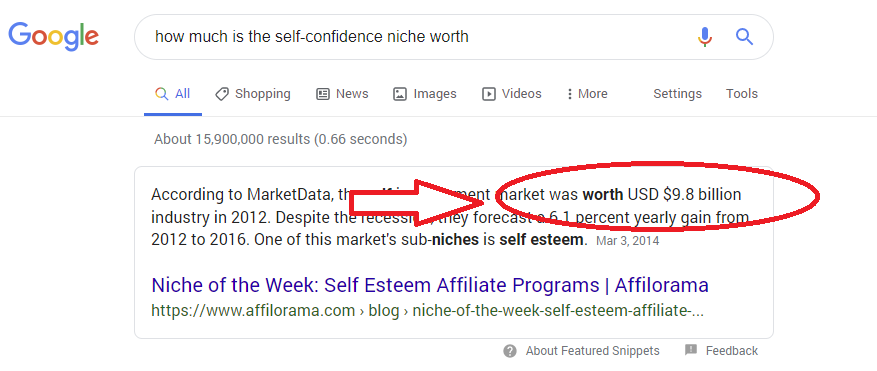The height and width of the screenshot is (371, 877).
Task: Click the News newspaper icon
Action: [323, 94]
